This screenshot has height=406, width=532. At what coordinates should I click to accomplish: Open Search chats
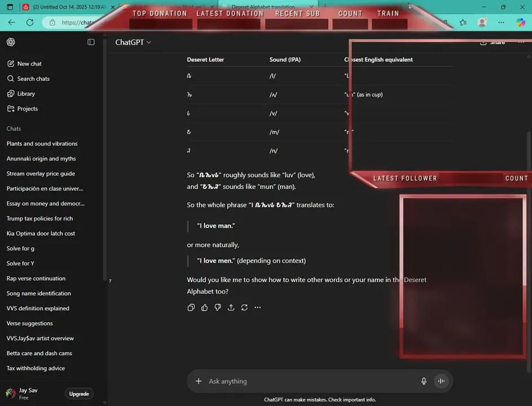click(29, 78)
